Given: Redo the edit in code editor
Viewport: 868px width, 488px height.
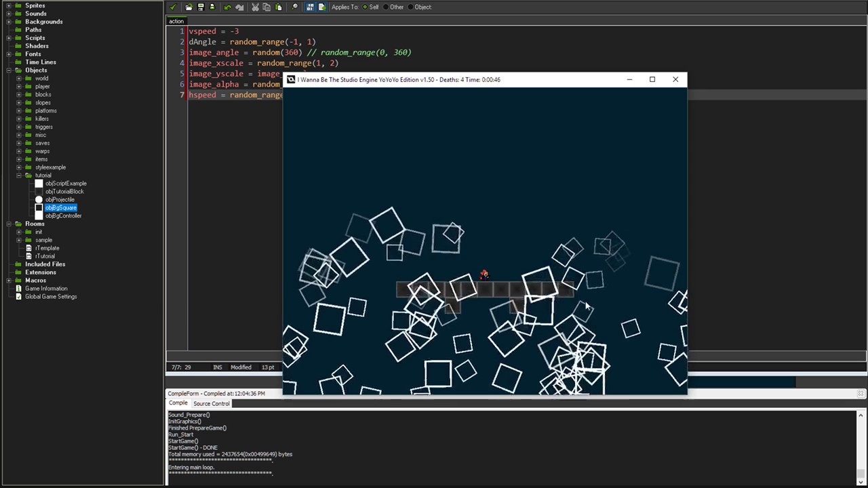Looking at the screenshot, I should pyautogui.click(x=239, y=7).
